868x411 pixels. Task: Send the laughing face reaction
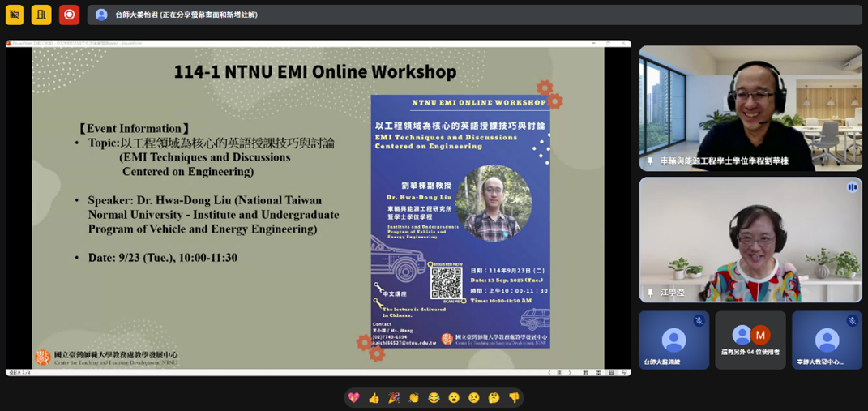(434, 397)
